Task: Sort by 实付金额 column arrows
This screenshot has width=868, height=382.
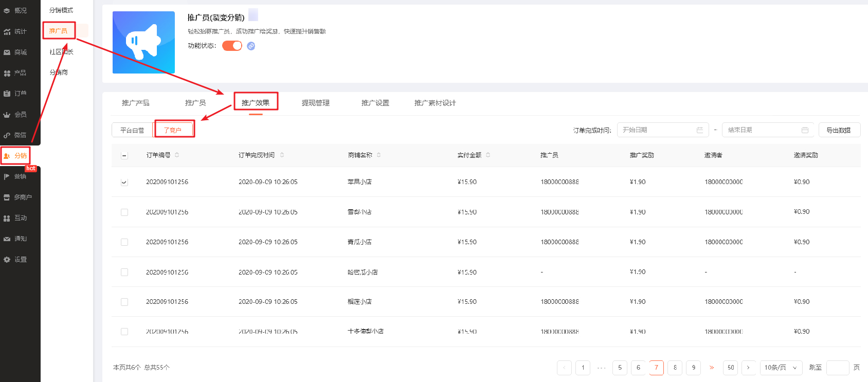Action: click(x=488, y=155)
